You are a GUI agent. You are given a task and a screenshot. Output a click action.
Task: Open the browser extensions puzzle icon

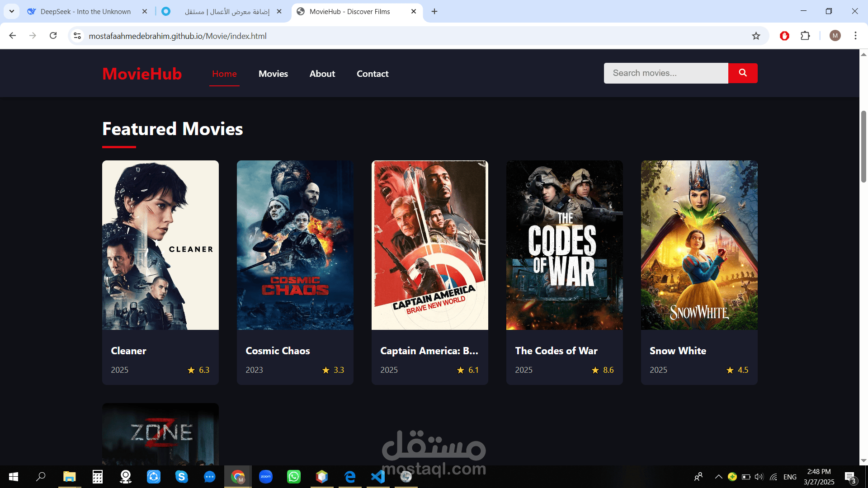(805, 36)
